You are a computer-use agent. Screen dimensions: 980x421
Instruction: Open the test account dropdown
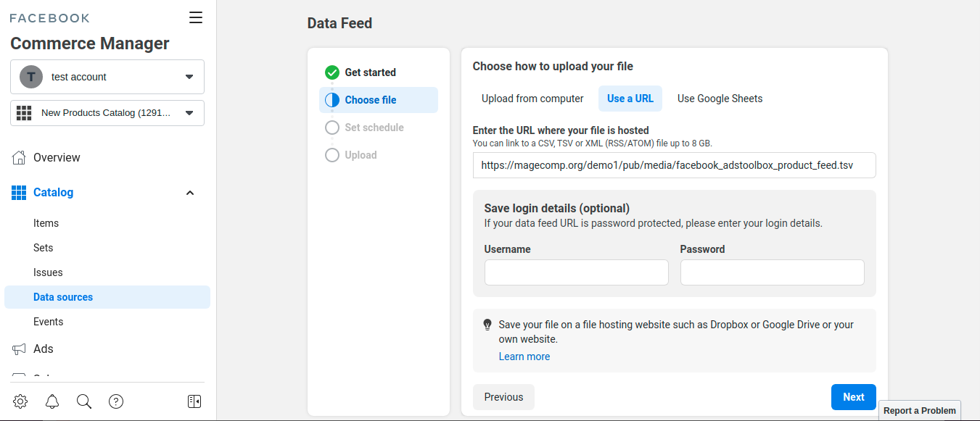107,77
